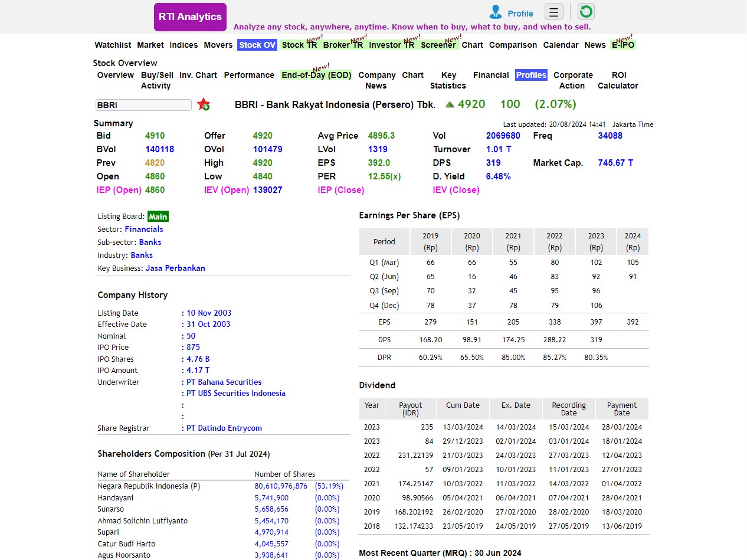Image resolution: width=747 pixels, height=560 pixels.
Task: Open the Profile link
Action: (520, 14)
